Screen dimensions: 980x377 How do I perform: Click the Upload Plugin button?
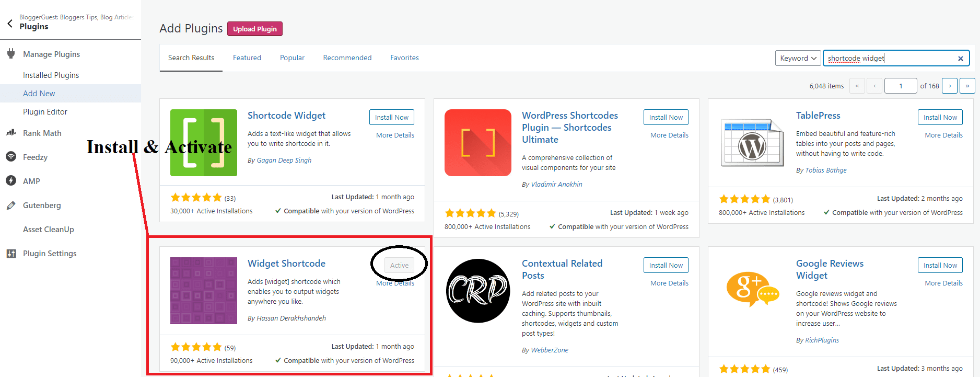[255, 29]
